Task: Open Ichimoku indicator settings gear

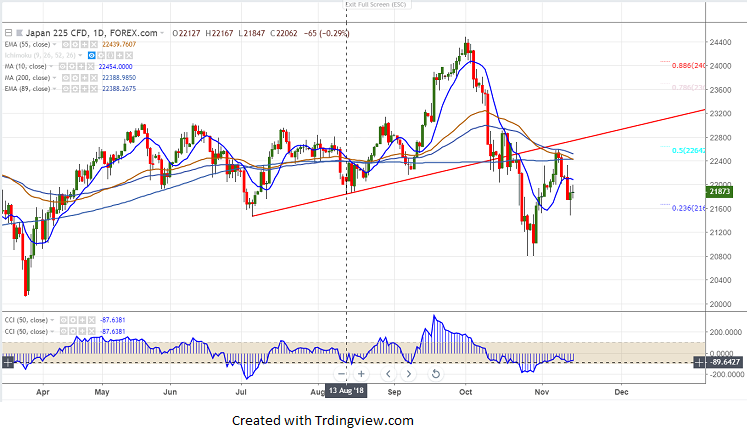Action: (101, 55)
